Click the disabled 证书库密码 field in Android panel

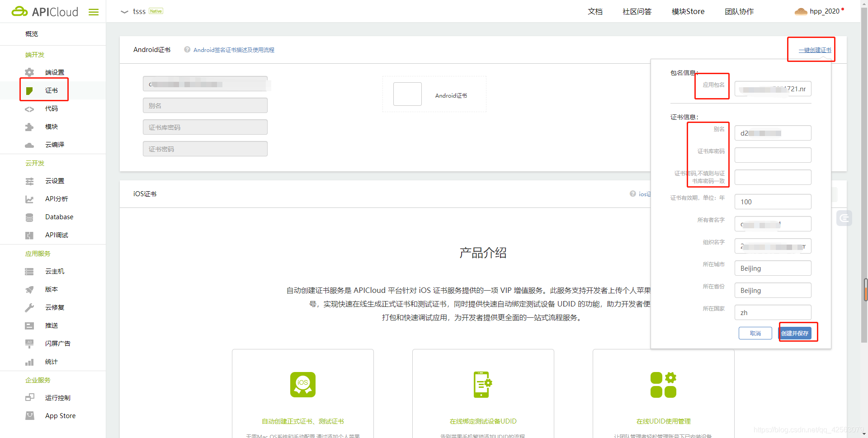point(205,127)
